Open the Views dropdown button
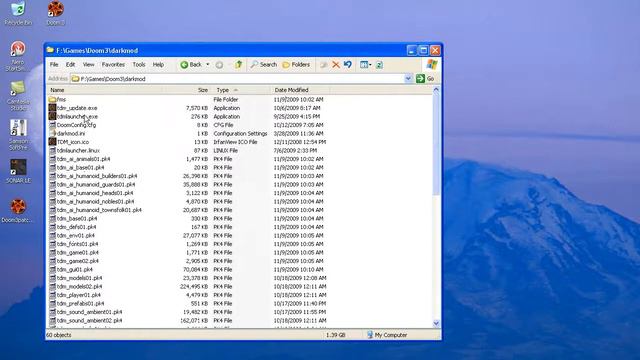This screenshot has width=640, height=360. (366, 64)
